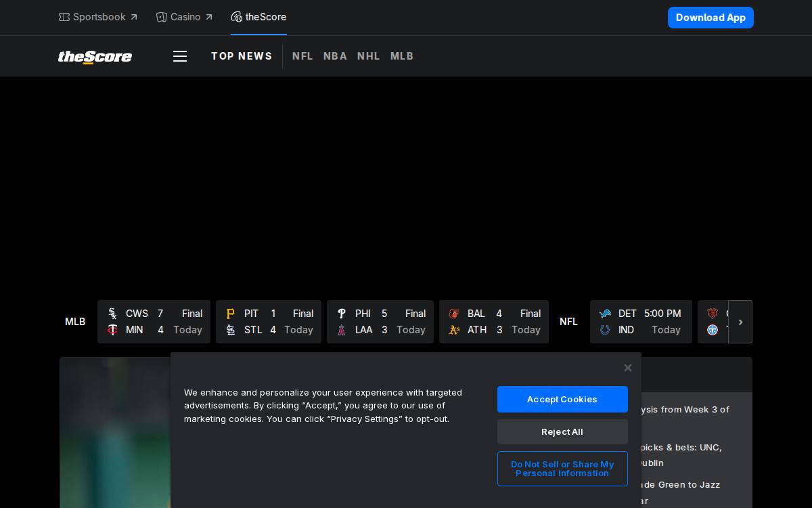Click the Sportsbook external arrow icon
Image resolution: width=812 pixels, height=508 pixels.
(x=133, y=17)
